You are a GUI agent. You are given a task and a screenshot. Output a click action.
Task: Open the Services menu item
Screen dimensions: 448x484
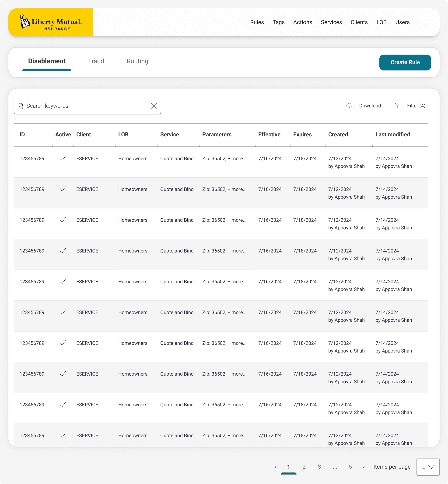click(331, 22)
